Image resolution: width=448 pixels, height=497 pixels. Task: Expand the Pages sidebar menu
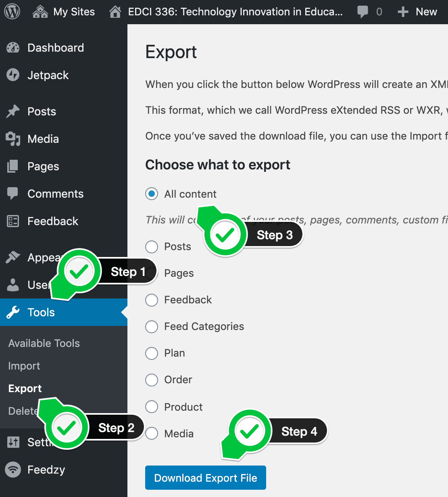(43, 166)
